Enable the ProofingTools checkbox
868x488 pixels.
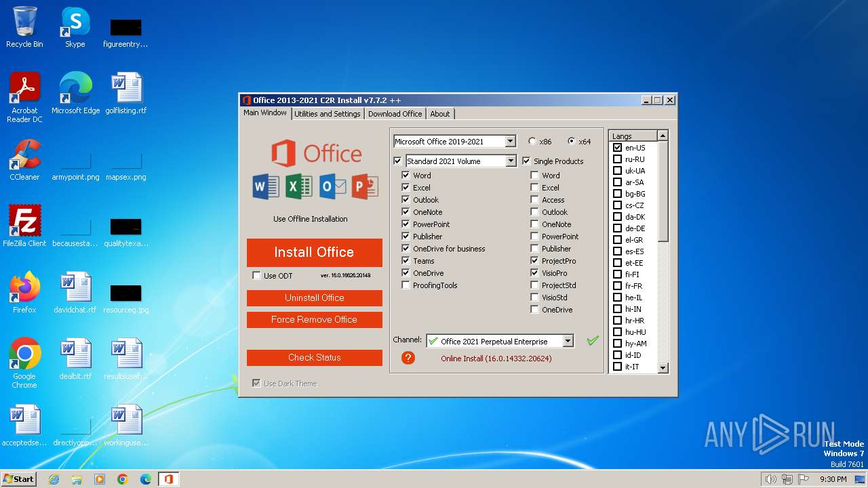pos(406,285)
